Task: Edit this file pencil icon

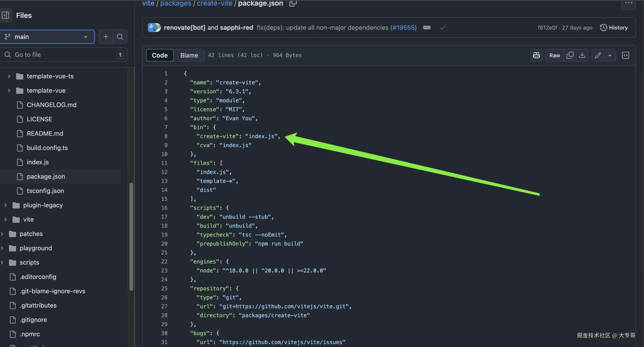Action: coord(598,55)
